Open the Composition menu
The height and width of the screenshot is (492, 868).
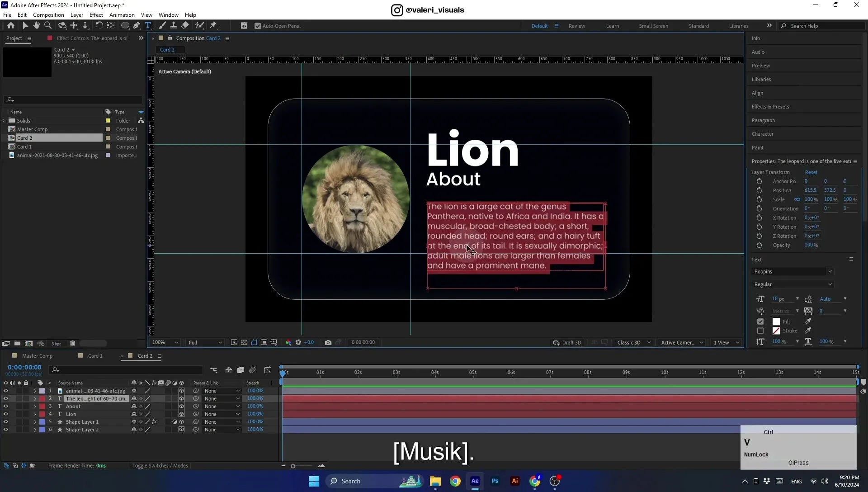click(48, 15)
